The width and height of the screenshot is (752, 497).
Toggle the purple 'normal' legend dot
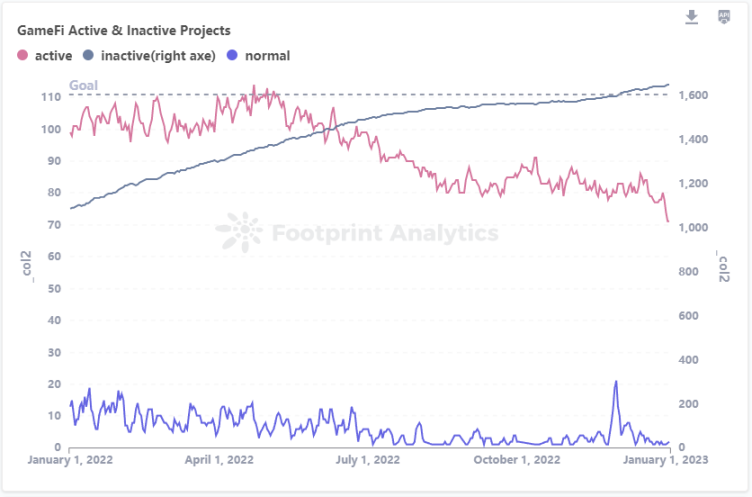pos(234,56)
